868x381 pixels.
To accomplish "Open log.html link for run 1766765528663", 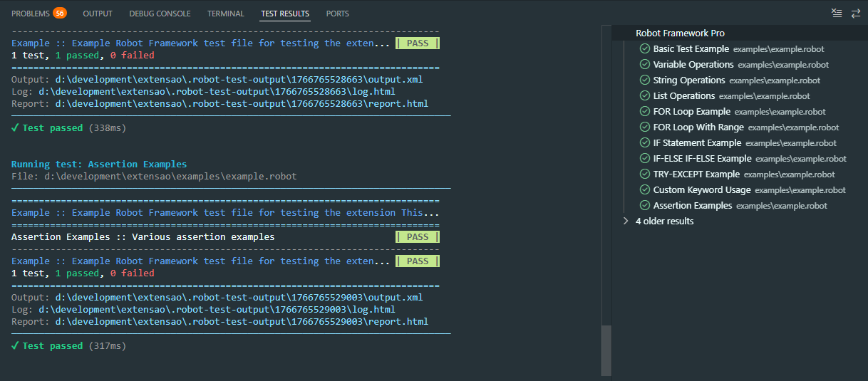I will tap(217, 91).
